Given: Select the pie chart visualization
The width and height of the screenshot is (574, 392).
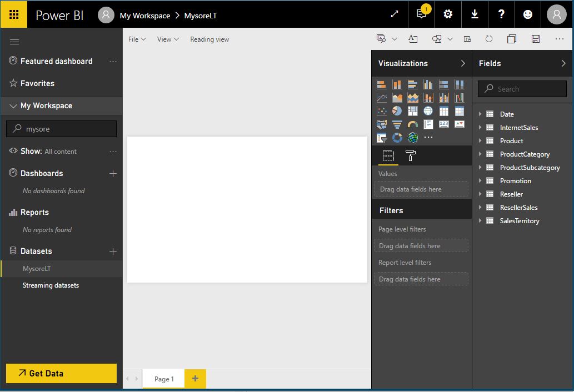Looking at the screenshot, I should tap(397, 111).
